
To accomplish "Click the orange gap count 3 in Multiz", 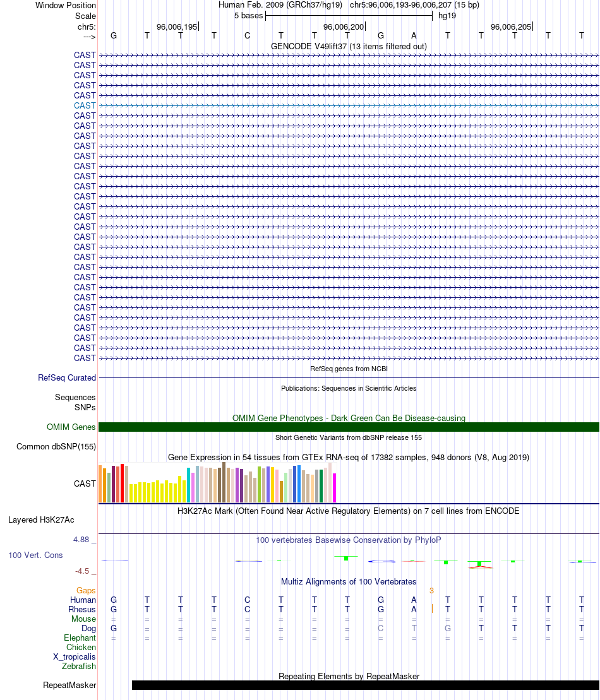I will click(x=431, y=591).
